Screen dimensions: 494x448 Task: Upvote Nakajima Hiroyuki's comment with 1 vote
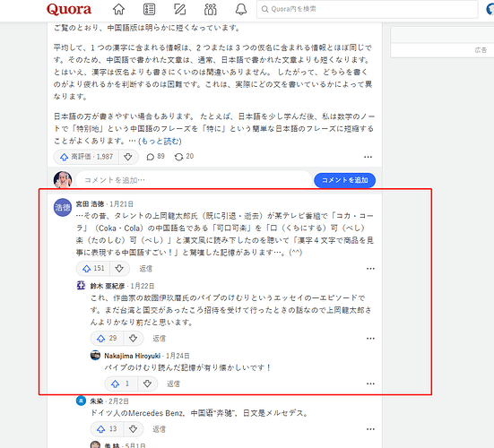click(121, 383)
